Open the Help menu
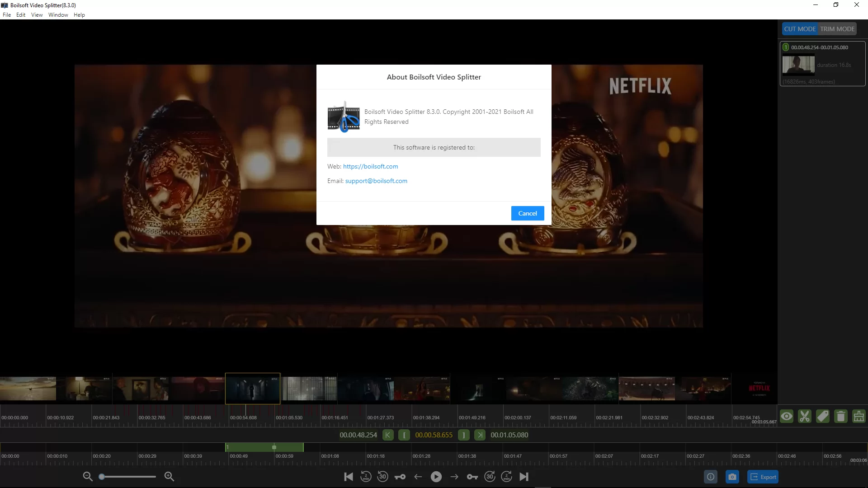Screen dimensions: 868x488 coord(79,15)
